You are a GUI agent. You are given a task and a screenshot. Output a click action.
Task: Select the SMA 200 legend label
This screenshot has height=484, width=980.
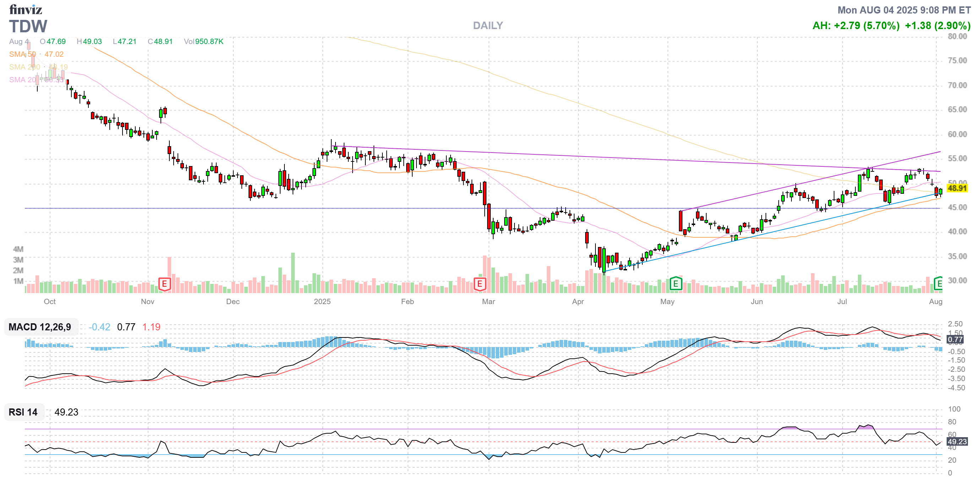click(x=24, y=67)
